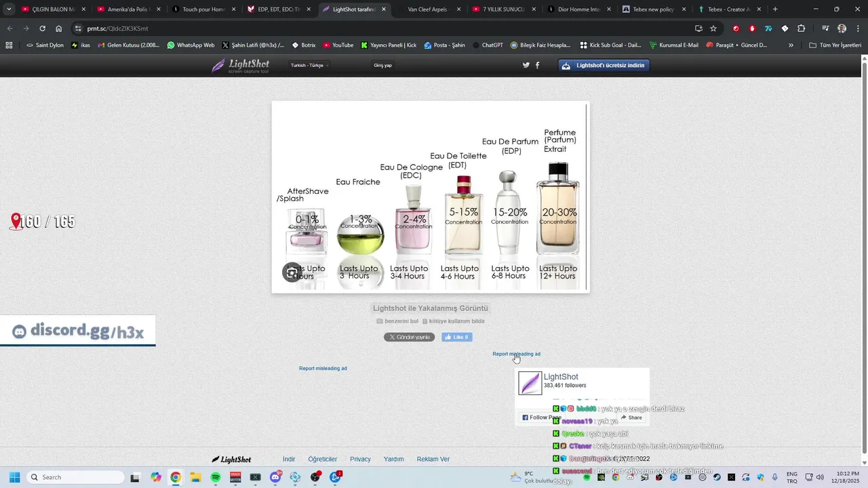Click the perfume concentration screenshot image
Viewport: 868px width, 488px height.
[x=431, y=197]
